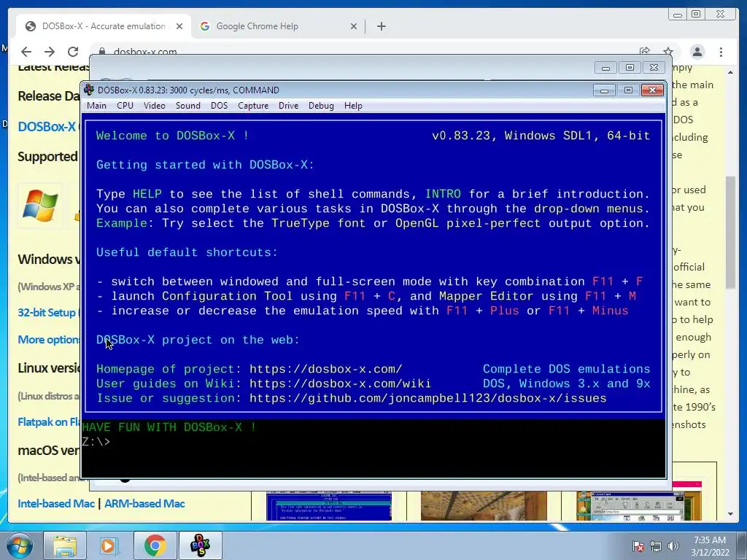Bookmark this page with the star
This screenshot has height=560, width=747.
click(x=668, y=51)
